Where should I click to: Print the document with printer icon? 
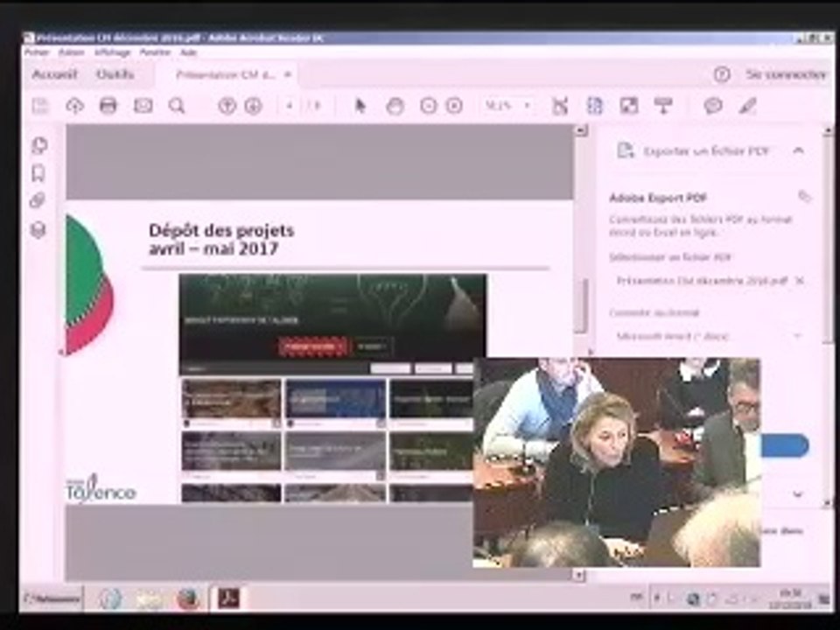108,106
